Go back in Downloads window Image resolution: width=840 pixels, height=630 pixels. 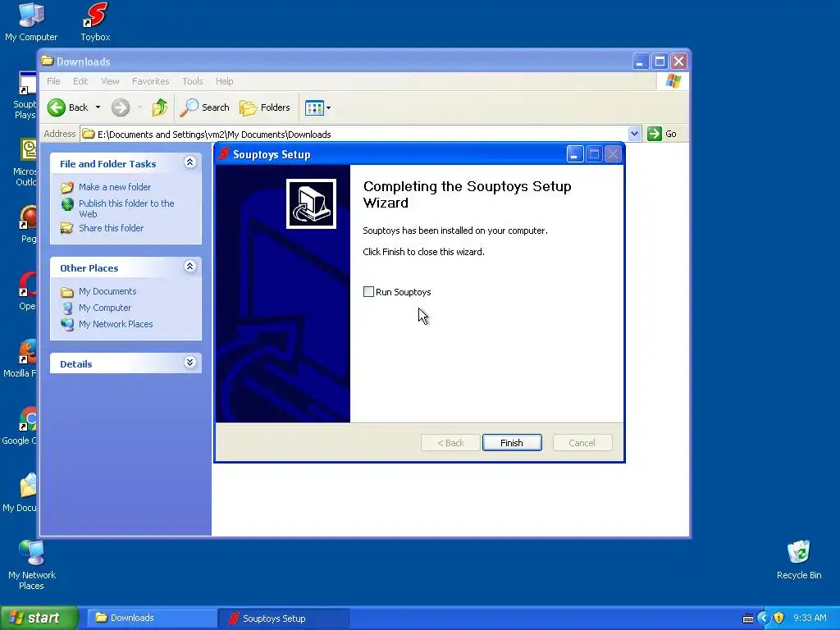point(67,107)
